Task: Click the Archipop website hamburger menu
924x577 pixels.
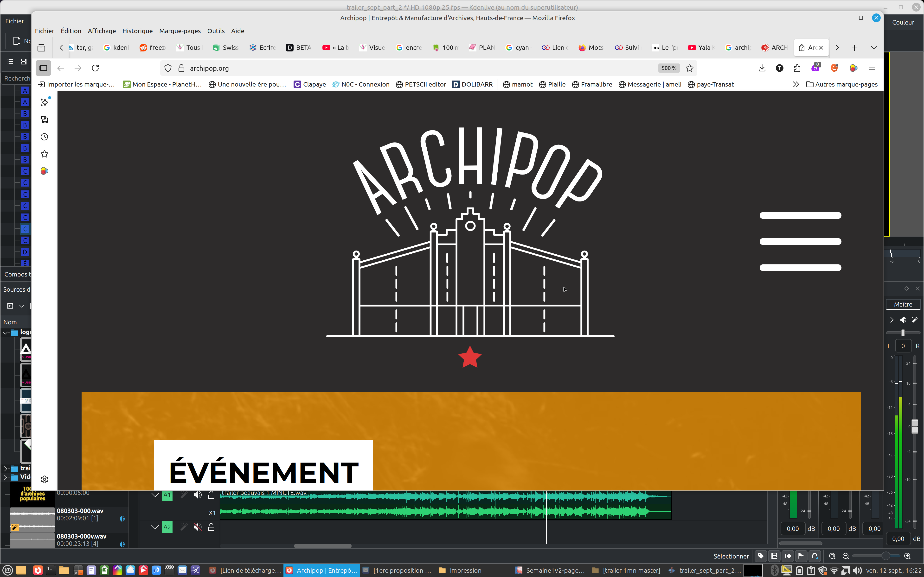Action: point(800,242)
